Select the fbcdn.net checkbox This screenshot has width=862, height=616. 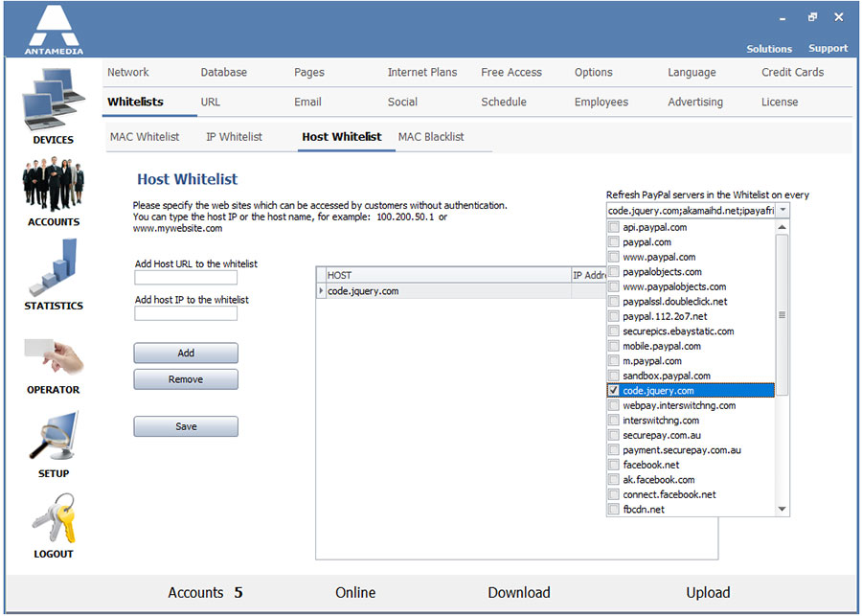(x=614, y=510)
